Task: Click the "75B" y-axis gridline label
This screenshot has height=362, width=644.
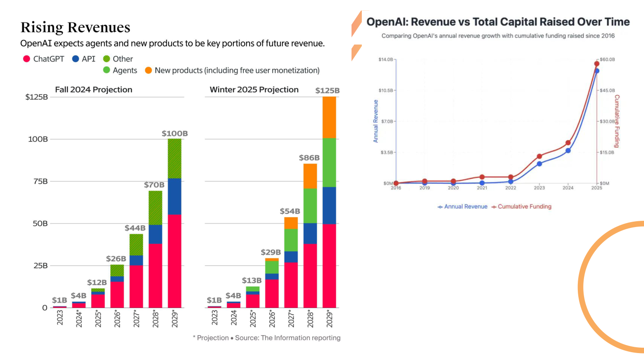Action: (x=39, y=181)
